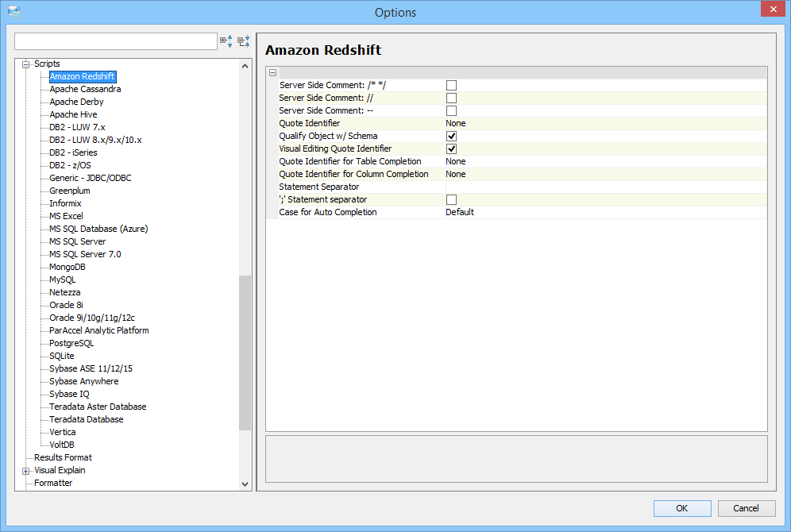Select Sybase Anywhere in the tree
This screenshot has width=791, height=532.
83,381
